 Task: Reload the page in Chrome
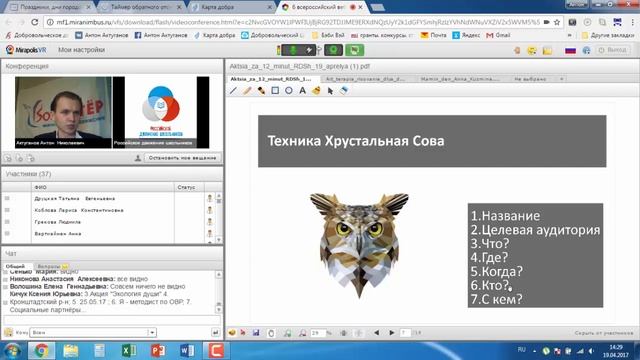[34, 22]
